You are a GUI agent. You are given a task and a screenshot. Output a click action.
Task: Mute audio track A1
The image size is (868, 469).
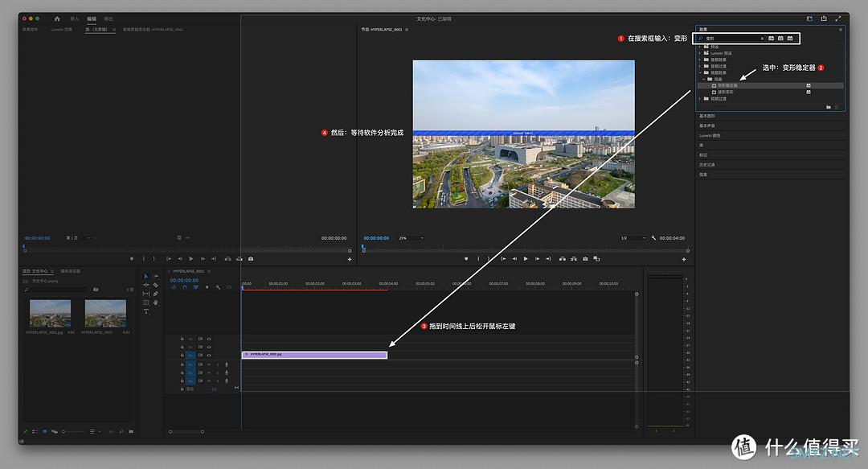click(209, 364)
